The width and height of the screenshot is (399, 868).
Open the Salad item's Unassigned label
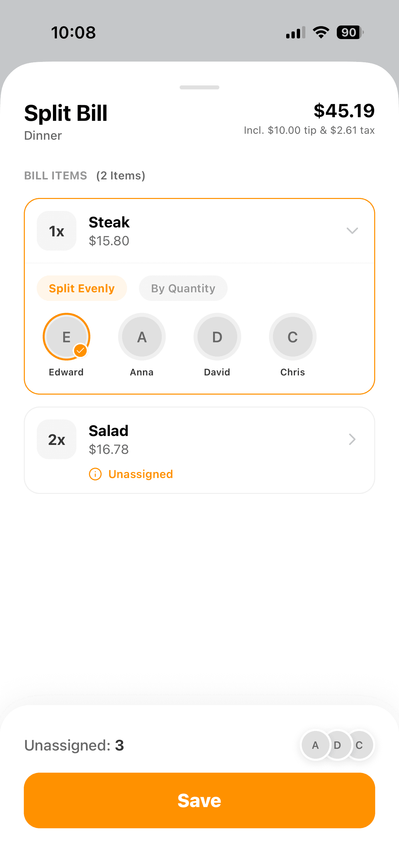pos(140,474)
